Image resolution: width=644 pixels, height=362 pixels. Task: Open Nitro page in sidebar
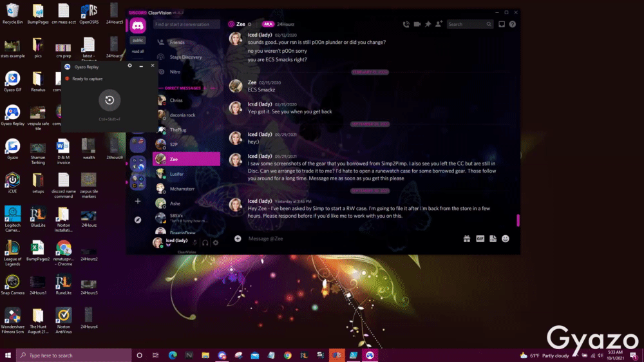187,72
